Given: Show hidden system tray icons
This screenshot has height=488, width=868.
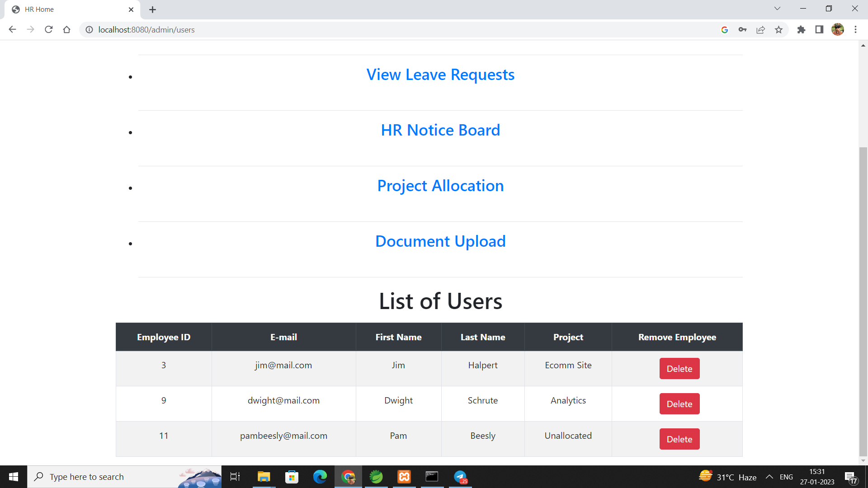Looking at the screenshot, I should pos(769,477).
